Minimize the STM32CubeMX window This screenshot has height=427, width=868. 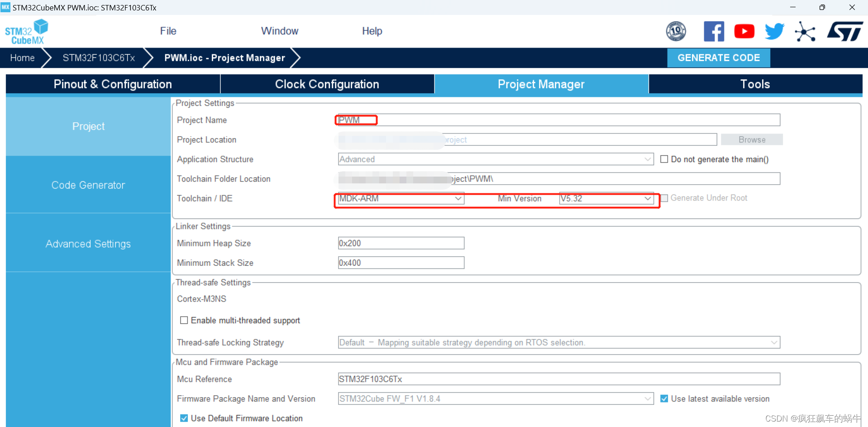(x=793, y=7)
